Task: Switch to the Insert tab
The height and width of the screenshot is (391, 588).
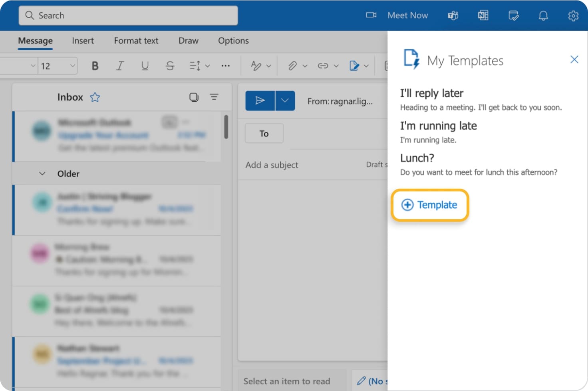Action: pos(83,41)
